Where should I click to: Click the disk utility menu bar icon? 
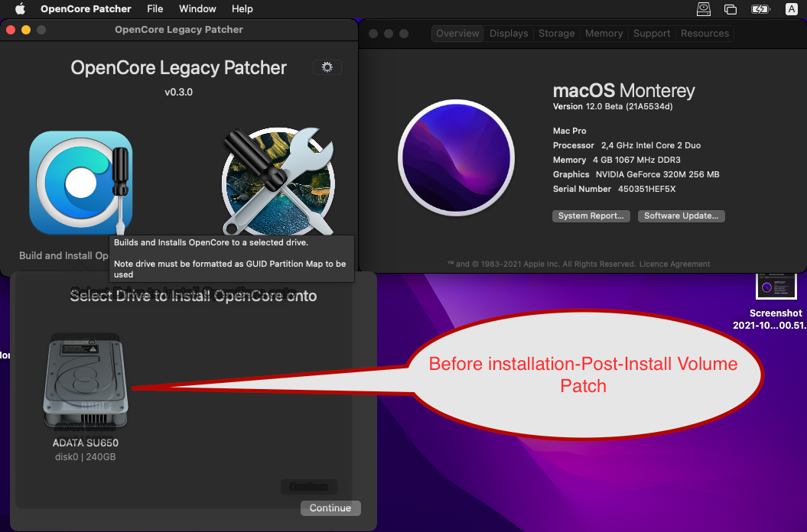[704, 8]
